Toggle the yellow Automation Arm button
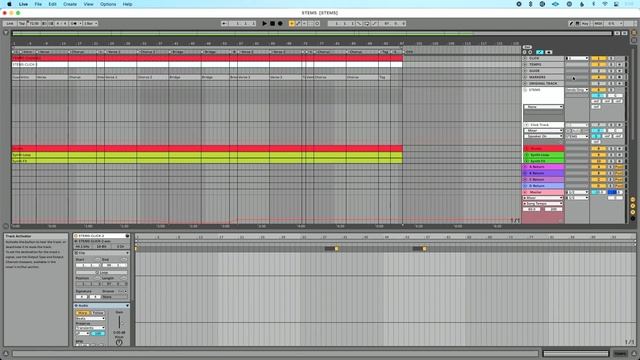Image resolution: width=640 pixels, height=360 pixels. point(291,24)
